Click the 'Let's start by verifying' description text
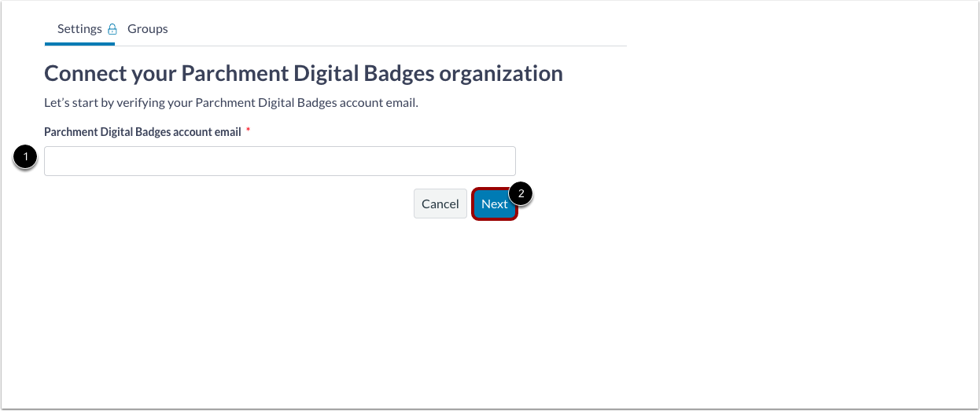 [230, 103]
